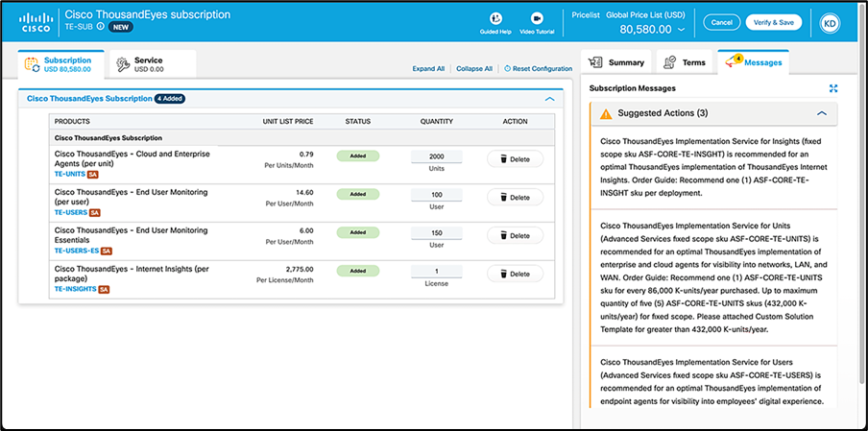Screen dimensions: 868x431
Task: Click the Added status for TE-INSIGHTS
Action: (357, 271)
